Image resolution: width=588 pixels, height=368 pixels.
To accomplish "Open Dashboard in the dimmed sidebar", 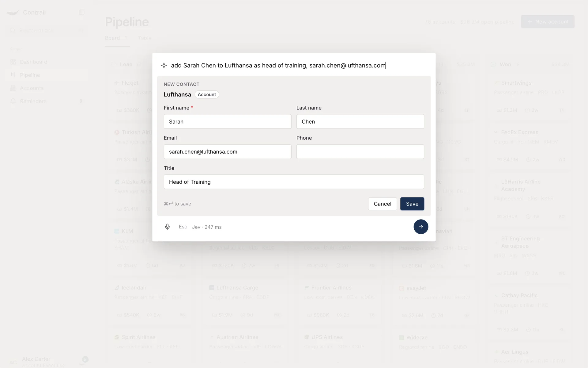I will tap(47, 62).
